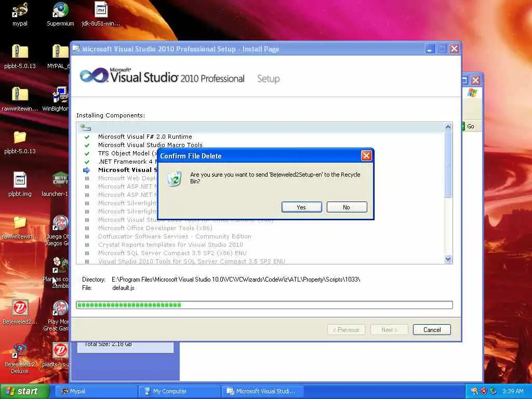
Task: Click the blue arrow current-install icon
Action: click(87, 170)
